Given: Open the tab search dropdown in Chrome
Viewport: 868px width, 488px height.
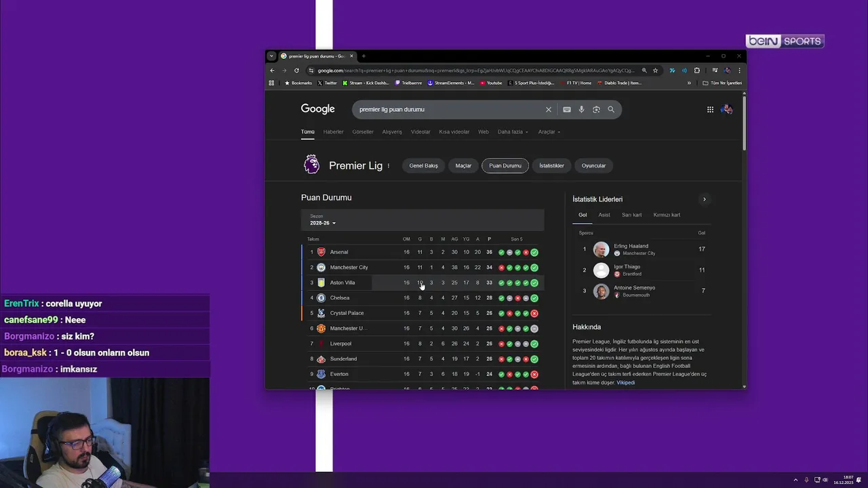Looking at the screenshot, I should click(x=272, y=56).
